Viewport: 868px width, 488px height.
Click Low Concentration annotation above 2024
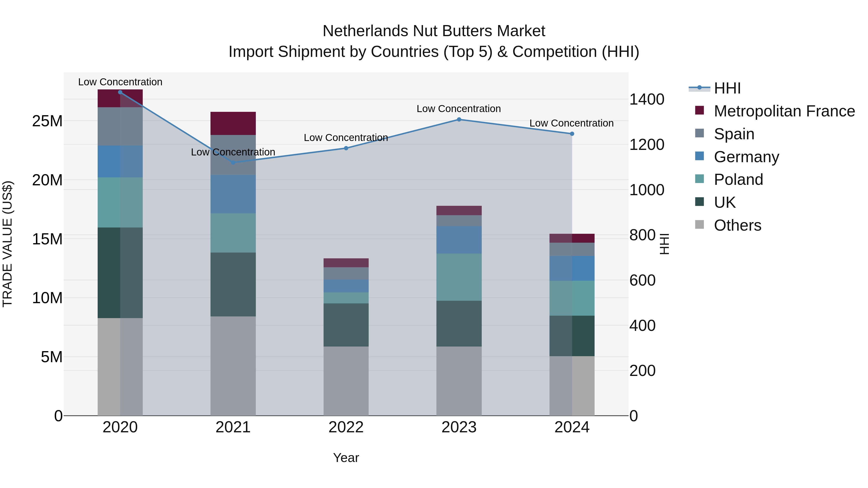tap(571, 123)
